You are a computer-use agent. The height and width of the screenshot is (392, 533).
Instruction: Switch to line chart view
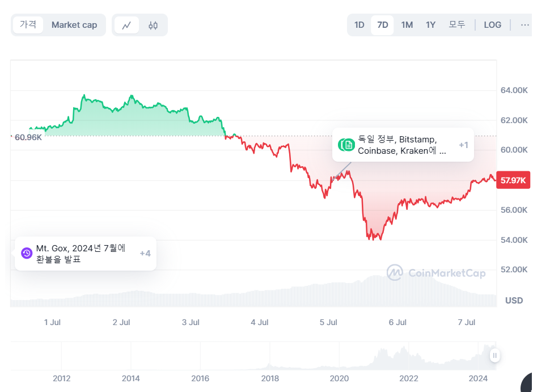[126, 26]
